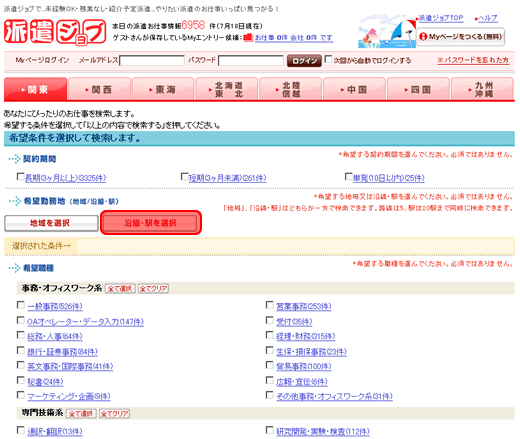520x439 pixels.
Task: Open the パスワードを忘れた方 link
Action: point(473,60)
